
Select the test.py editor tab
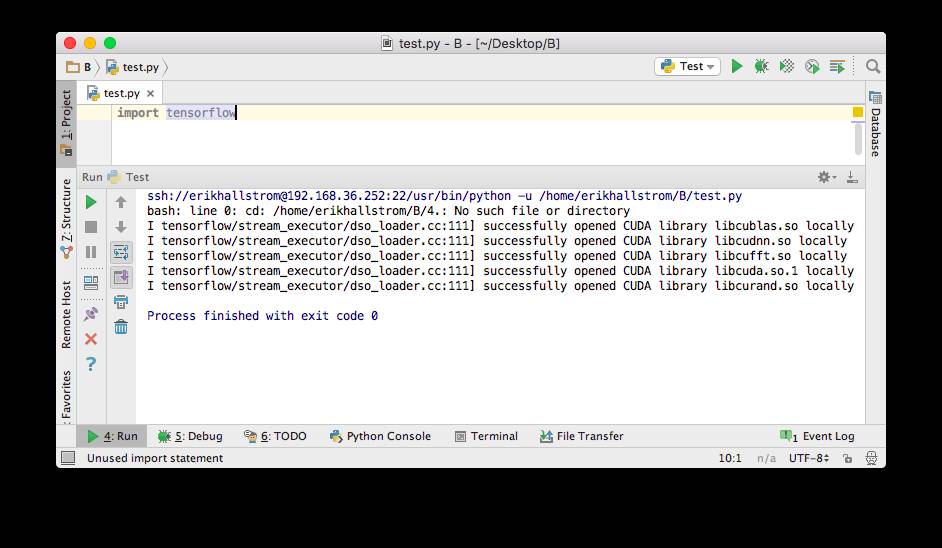pyautogui.click(x=121, y=93)
